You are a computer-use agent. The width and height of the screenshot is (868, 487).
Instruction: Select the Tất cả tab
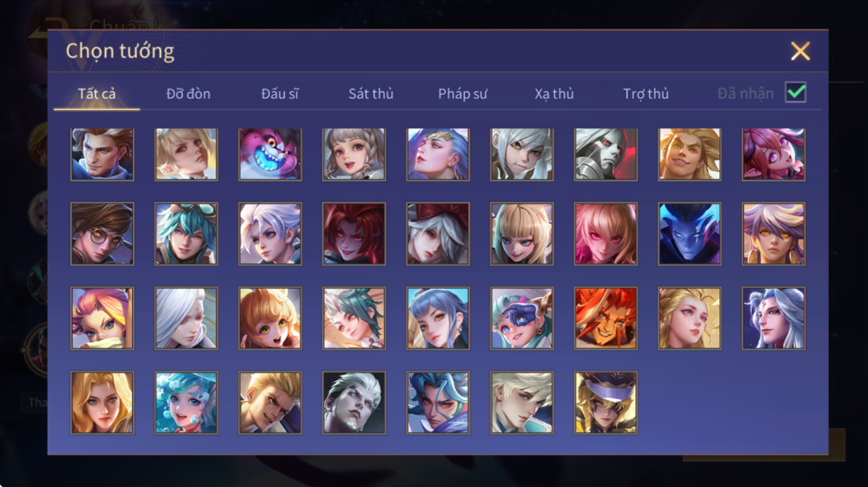pos(96,94)
